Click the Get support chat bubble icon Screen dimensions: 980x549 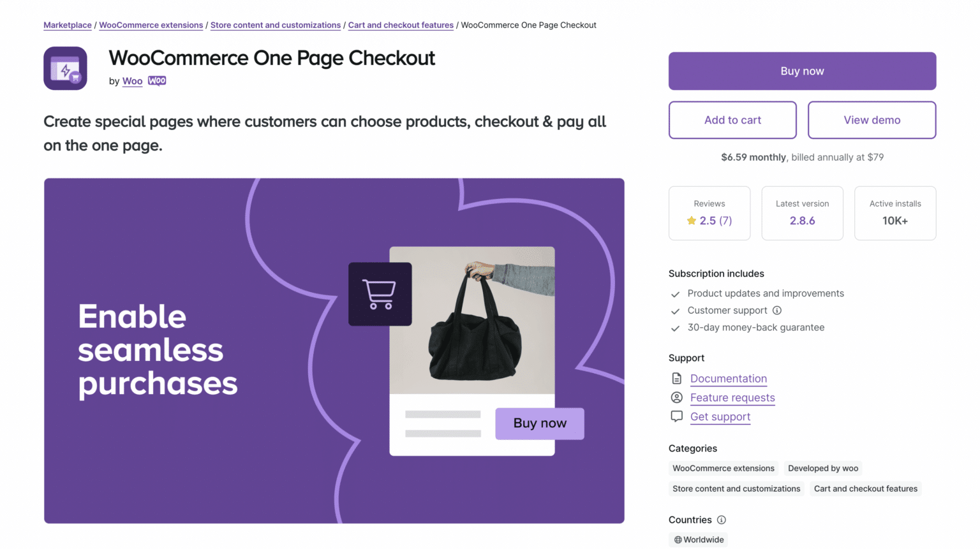[676, 416]
